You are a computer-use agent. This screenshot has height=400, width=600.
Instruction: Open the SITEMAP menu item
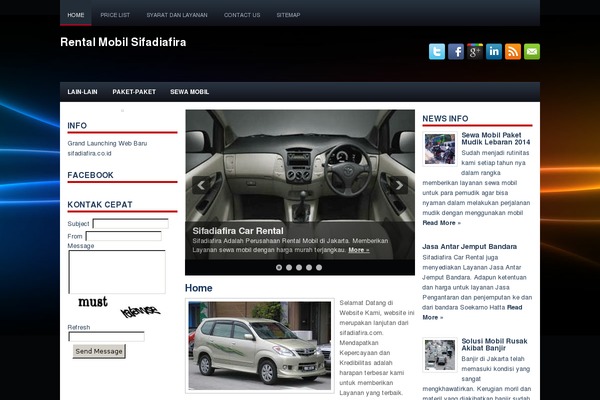(x=288, y=15)
